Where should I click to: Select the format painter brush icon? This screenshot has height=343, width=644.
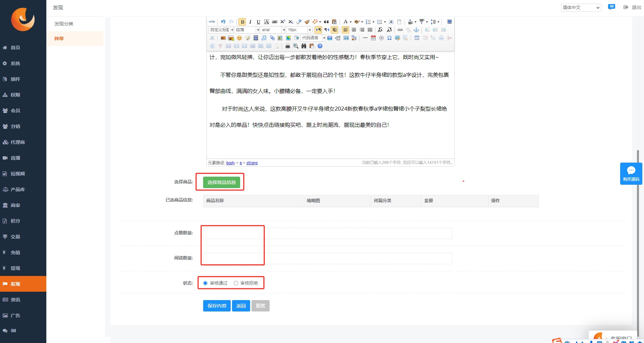click(307, 22)
